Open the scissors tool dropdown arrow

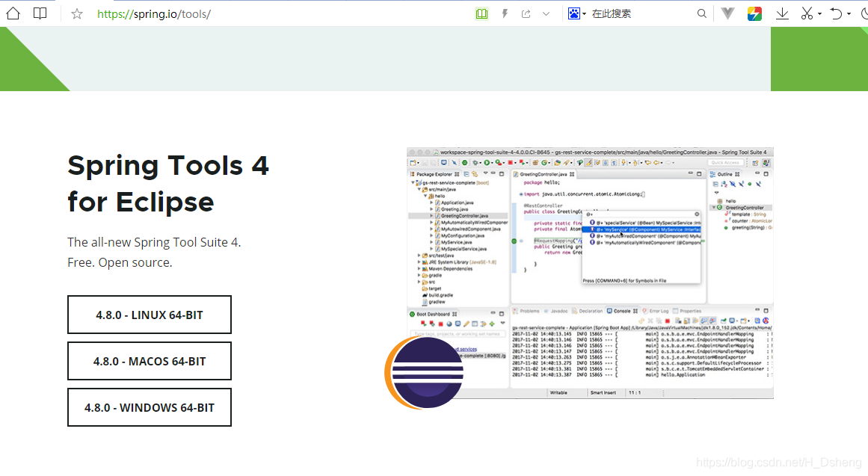[819, 14]
